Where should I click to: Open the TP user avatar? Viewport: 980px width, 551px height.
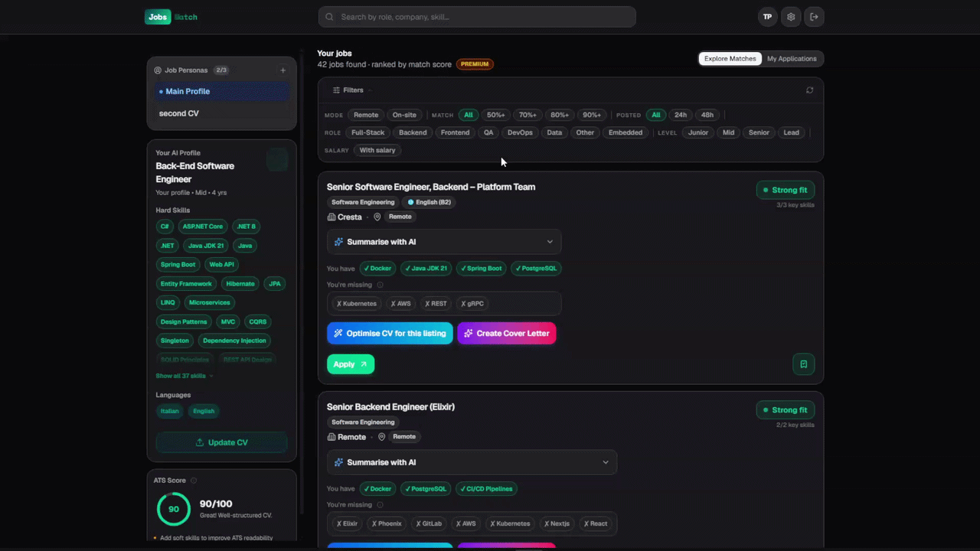pos(767,17)
